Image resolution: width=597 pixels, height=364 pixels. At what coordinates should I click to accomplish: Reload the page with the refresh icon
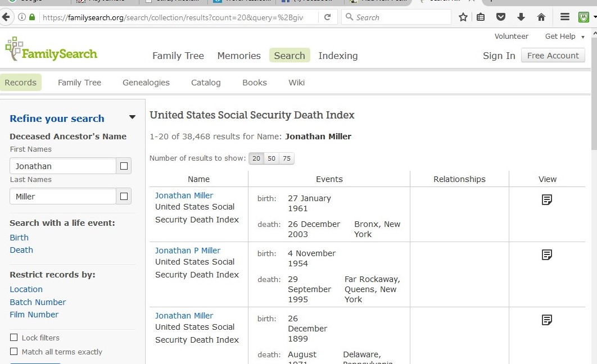tap(327, 17)
